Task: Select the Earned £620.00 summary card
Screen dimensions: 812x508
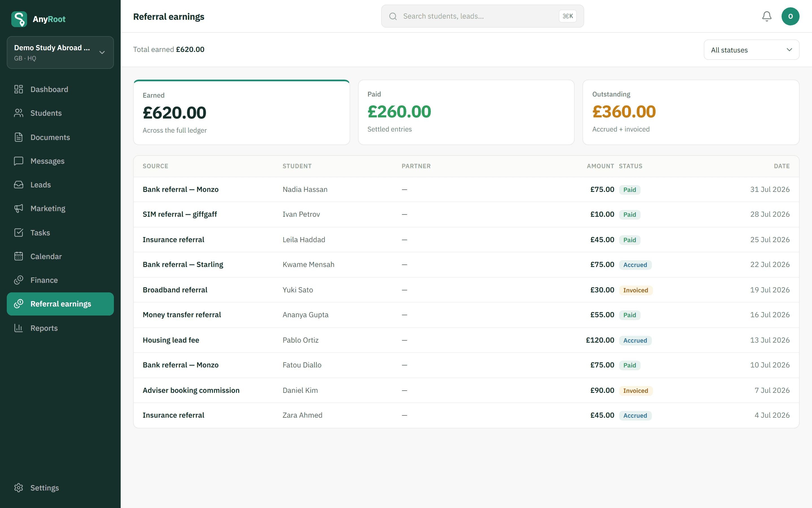Action: click(242, 112)
